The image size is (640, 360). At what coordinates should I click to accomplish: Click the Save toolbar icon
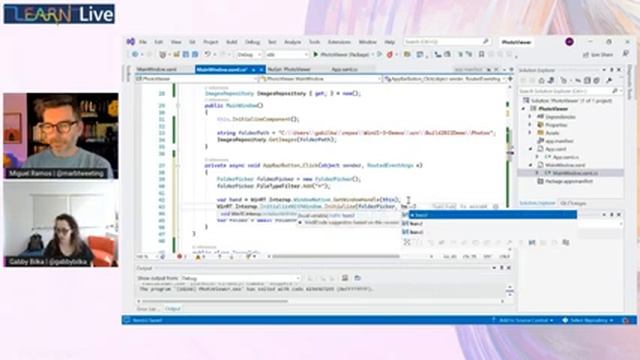pyautogui.click(x=186, y=54)
